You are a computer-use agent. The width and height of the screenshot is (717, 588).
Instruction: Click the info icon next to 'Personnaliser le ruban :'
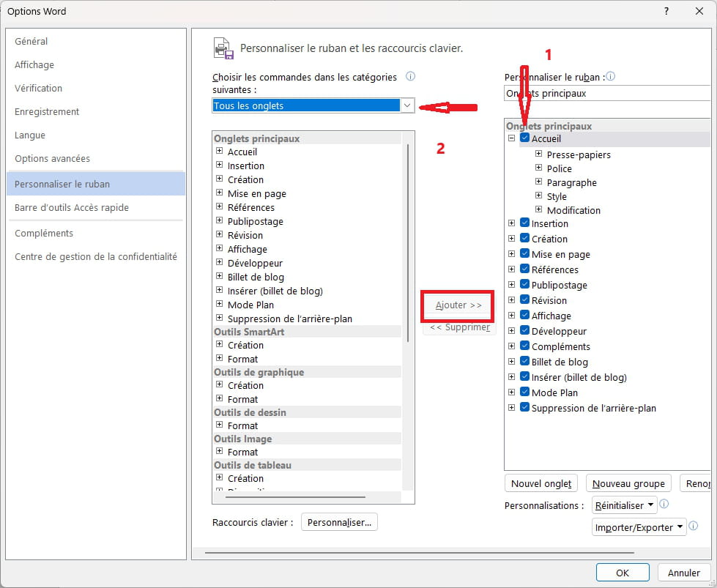tap(611, 76)
